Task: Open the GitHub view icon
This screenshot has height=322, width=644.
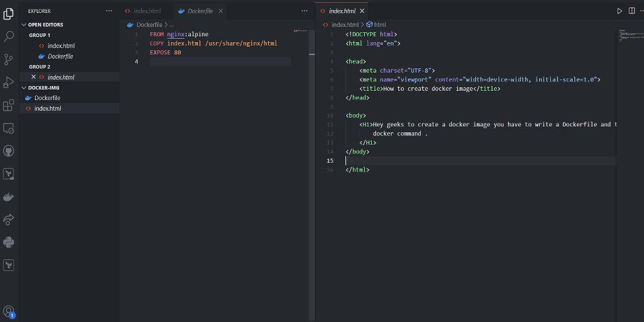Action: [8, 150]
